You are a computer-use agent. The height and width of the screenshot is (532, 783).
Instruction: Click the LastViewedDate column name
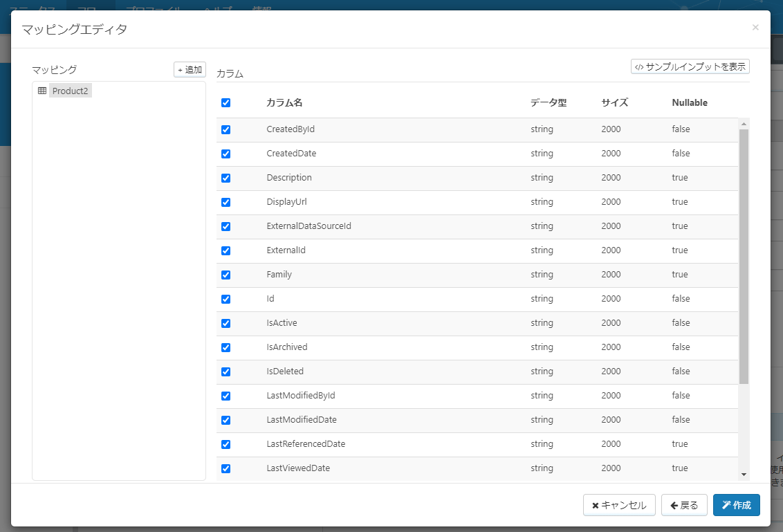pyautogui.click(x=298, y=468)
